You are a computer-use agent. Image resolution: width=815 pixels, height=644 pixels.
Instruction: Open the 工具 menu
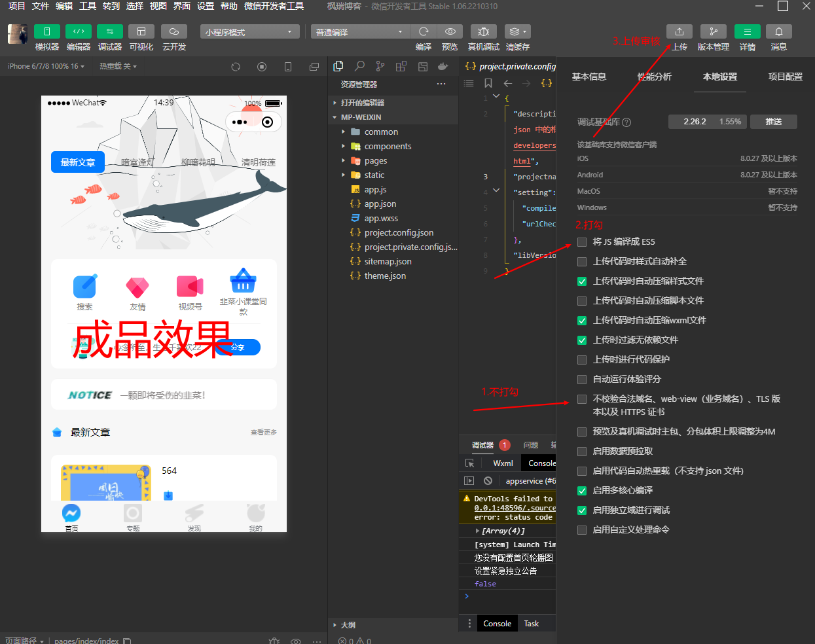[x=88, y=6]
